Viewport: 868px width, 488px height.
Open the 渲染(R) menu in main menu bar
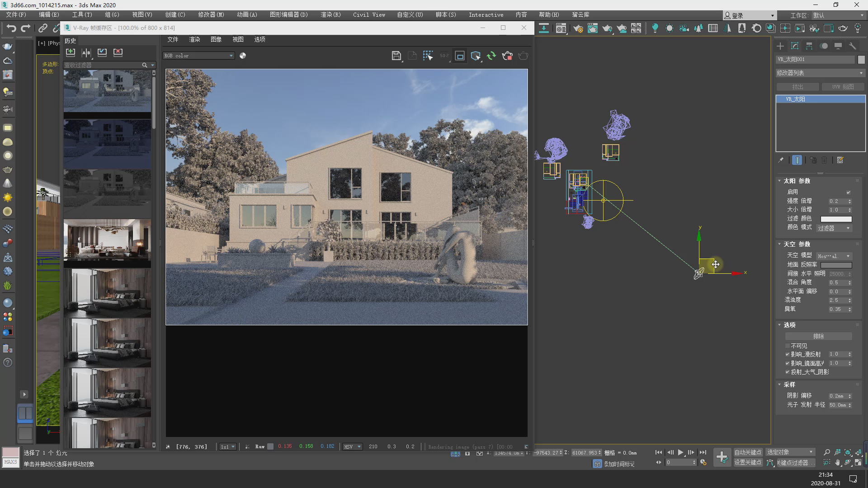[330, 15]
